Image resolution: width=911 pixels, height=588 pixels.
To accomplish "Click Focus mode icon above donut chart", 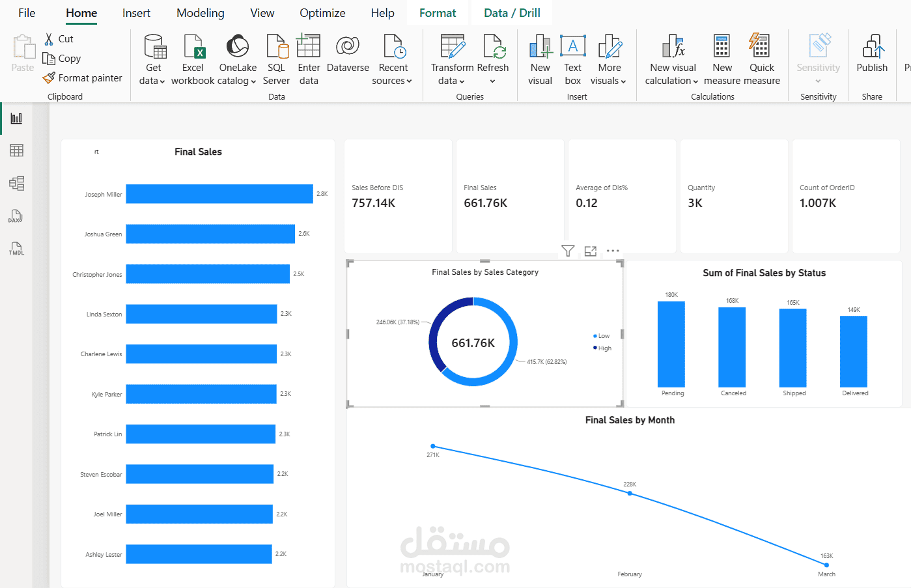I will 591,251.
